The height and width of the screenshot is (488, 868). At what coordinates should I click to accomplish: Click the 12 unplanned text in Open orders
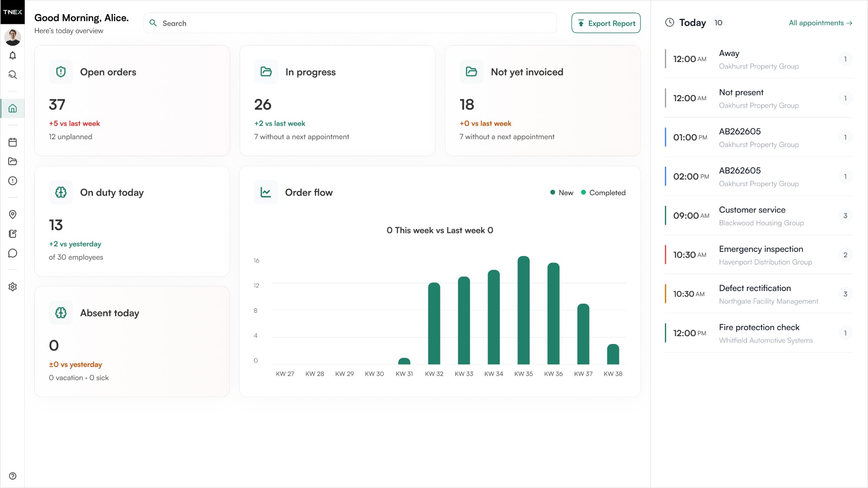point(70,137)
